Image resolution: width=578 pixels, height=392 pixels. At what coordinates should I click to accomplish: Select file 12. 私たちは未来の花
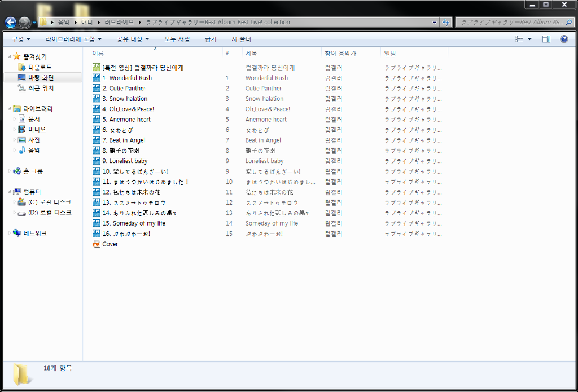[x=131, y=192]
